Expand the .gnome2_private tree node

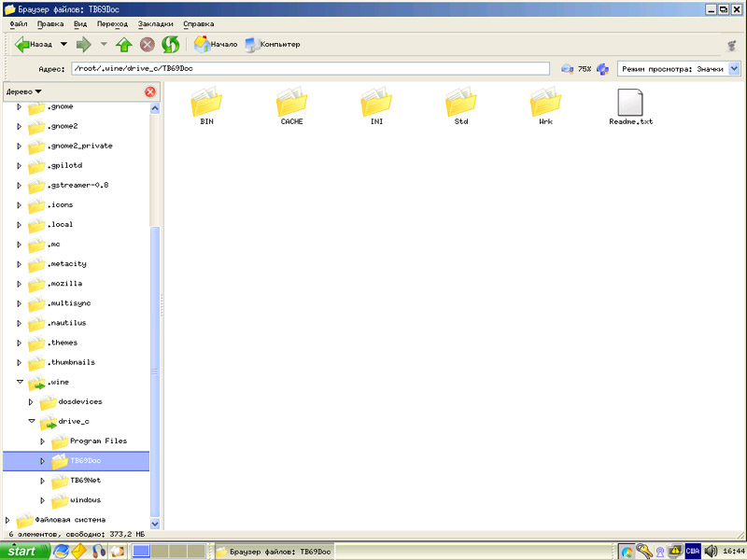click(x=19, y=147)
